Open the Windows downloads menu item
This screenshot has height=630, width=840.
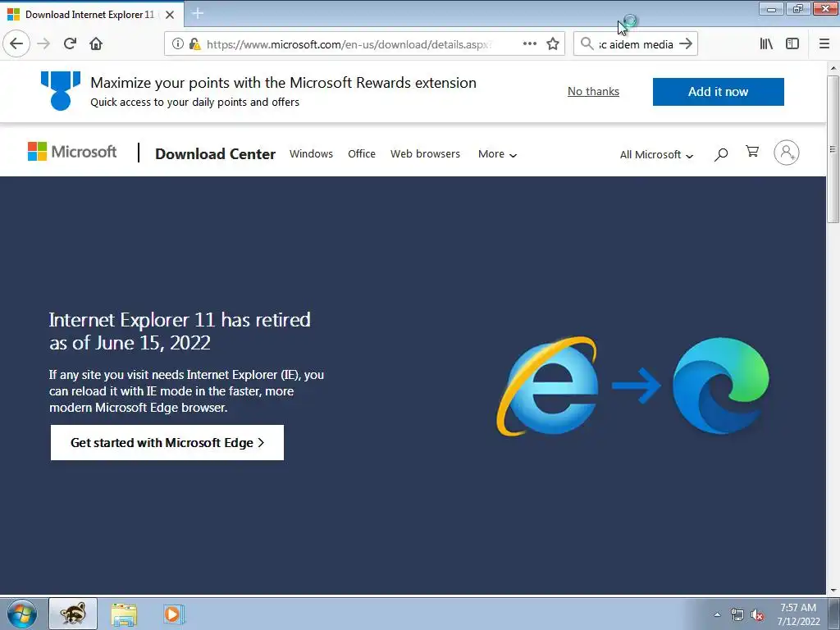click(x=311, y=153)
